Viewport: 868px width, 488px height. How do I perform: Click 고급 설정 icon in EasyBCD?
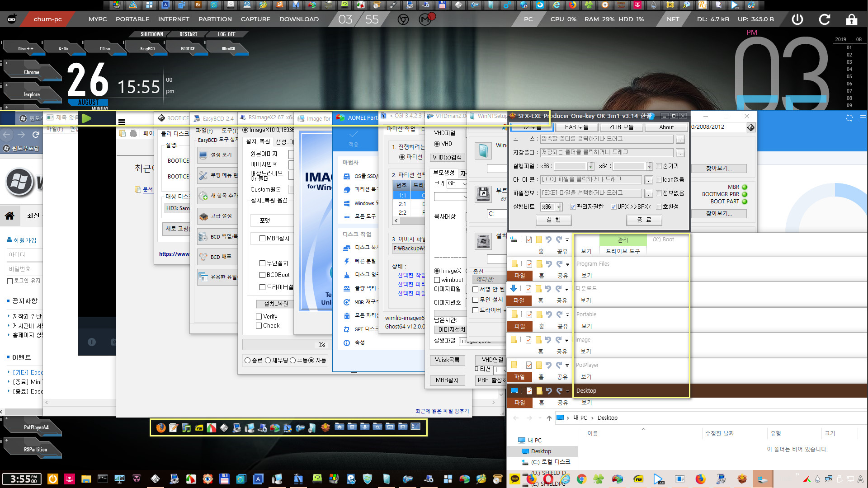click(203, 216)
